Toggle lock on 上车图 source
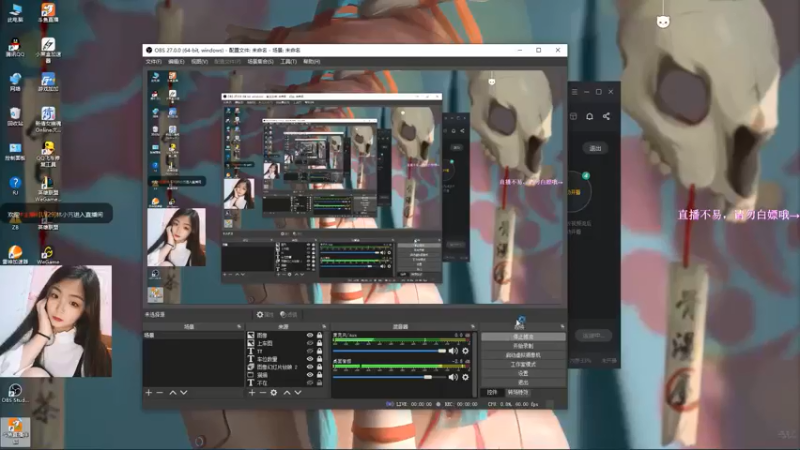 (319, 343)
